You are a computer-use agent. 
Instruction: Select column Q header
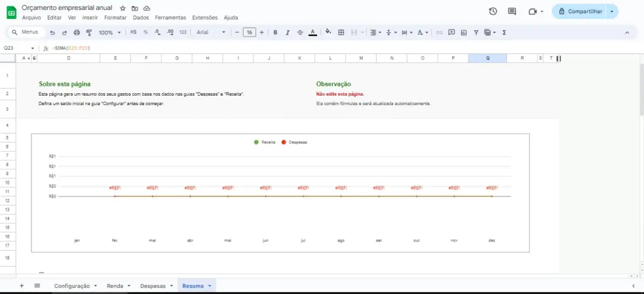487,59
